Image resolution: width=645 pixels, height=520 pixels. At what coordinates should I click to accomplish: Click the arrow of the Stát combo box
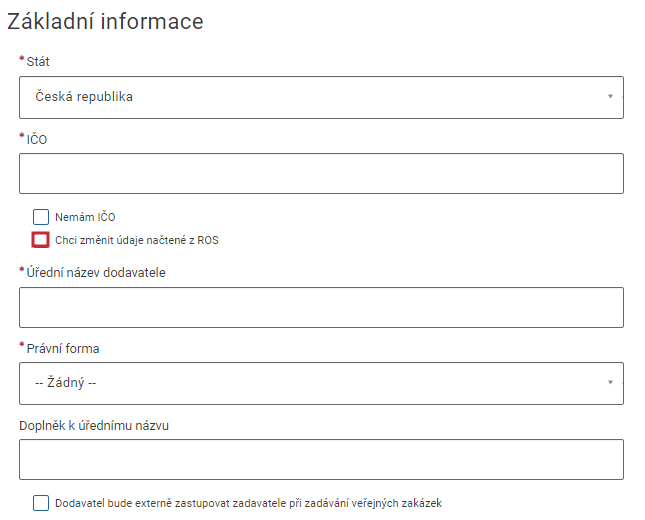[x=610, y=97]
